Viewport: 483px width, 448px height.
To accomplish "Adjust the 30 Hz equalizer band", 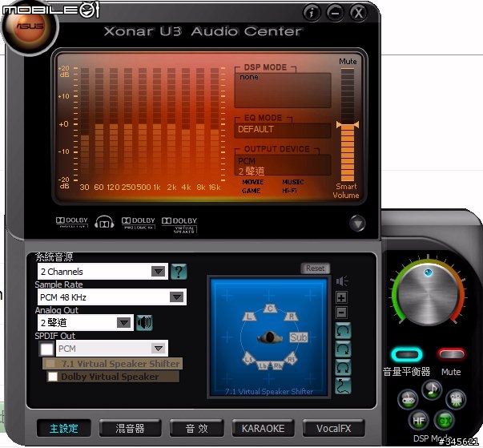I will click(85, 123).
